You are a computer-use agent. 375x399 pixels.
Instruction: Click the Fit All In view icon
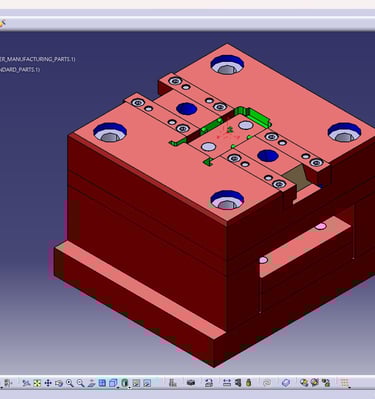(37, 383)
